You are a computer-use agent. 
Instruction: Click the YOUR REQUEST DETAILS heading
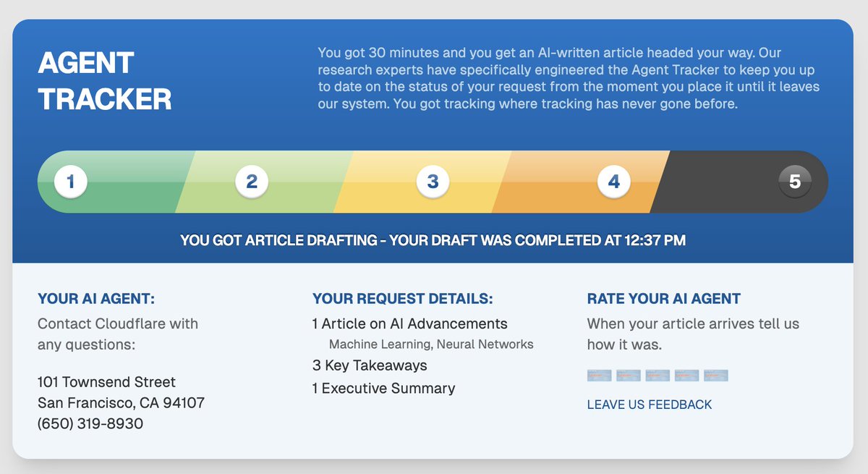coord(403,299)
